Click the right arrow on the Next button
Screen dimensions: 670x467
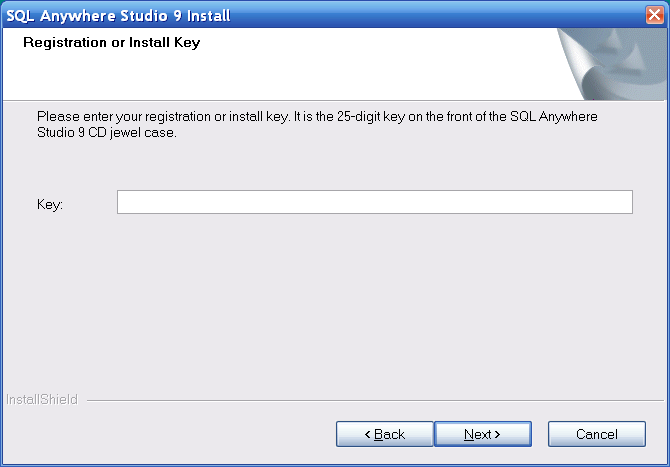click(497, 435)
